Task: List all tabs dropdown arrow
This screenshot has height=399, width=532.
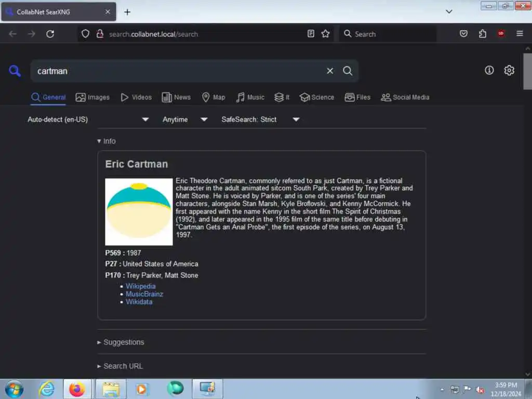Action: coord(449,11)
